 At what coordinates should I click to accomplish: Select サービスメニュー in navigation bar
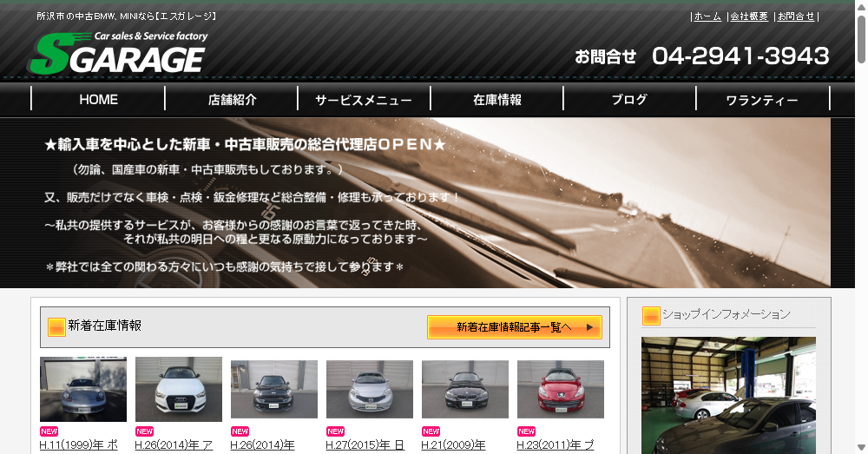click(364, 100)
